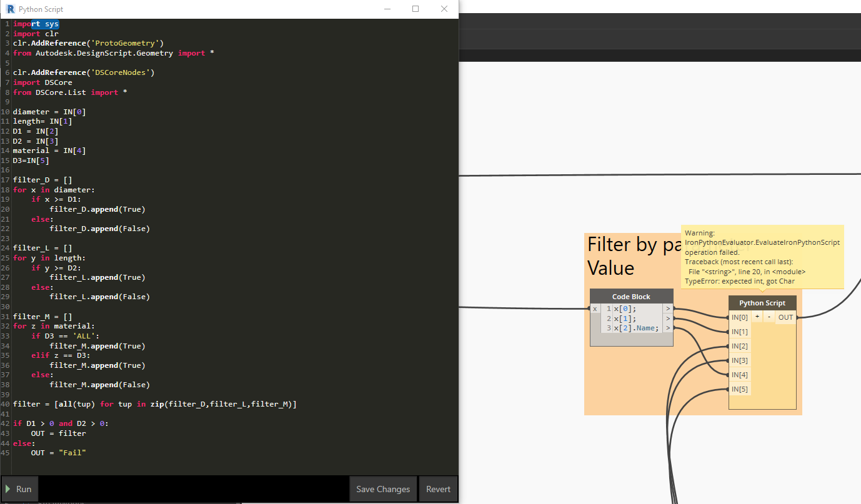Add an input port with the + button

coord(757,317)
